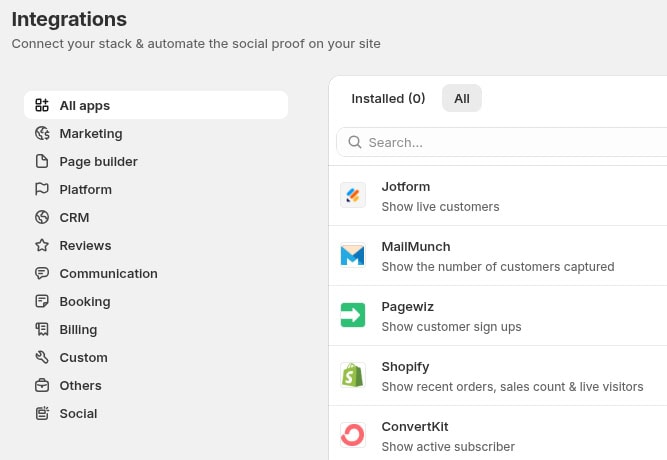Screen dimensions: 667x460
Task: Click the Shopify bag icon
Action: (353, 376)
